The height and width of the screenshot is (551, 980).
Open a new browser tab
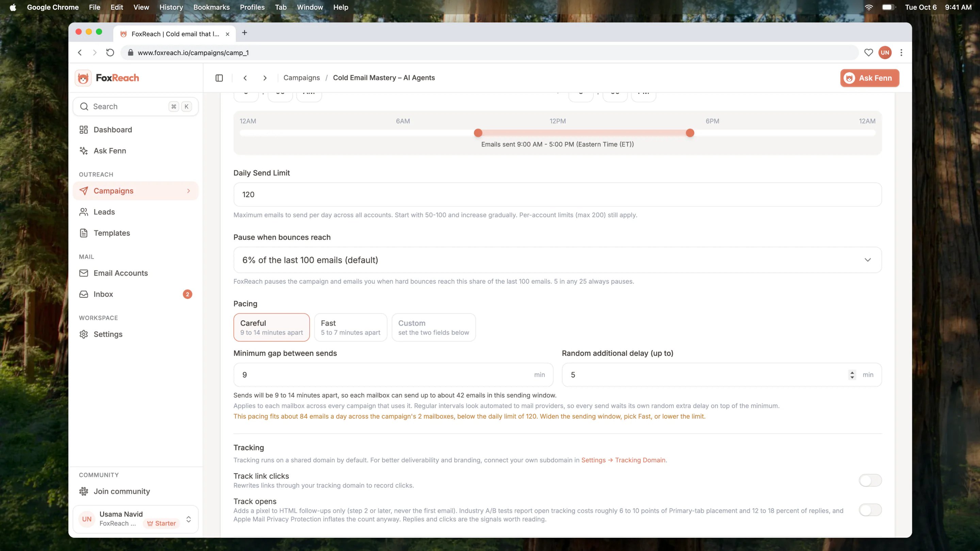click(x=245, y=33)
